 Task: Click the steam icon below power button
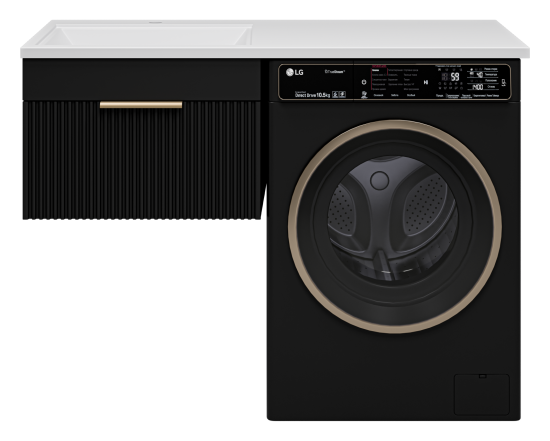tap(364, 94)
